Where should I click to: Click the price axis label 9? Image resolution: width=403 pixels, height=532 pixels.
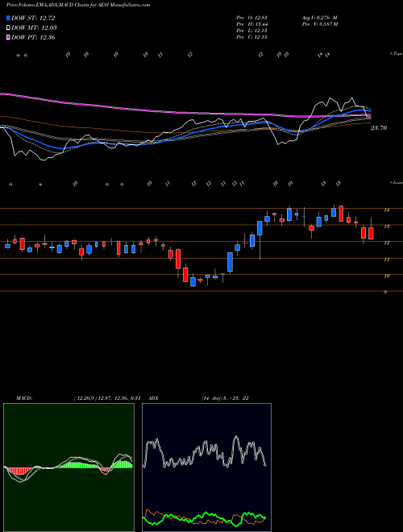pyautogui.click(x=385, y=292)
